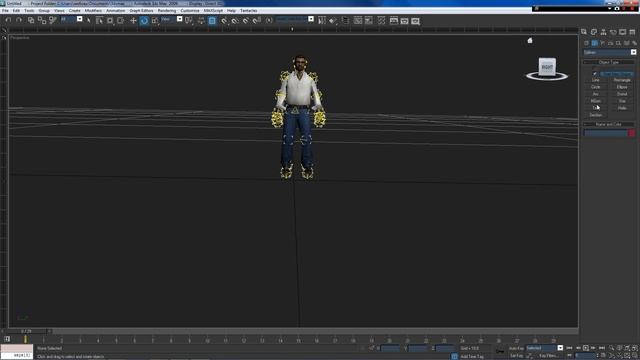640x360 pixels.
Task: Open the selection filter dropdown
Action: coord(71,19)
